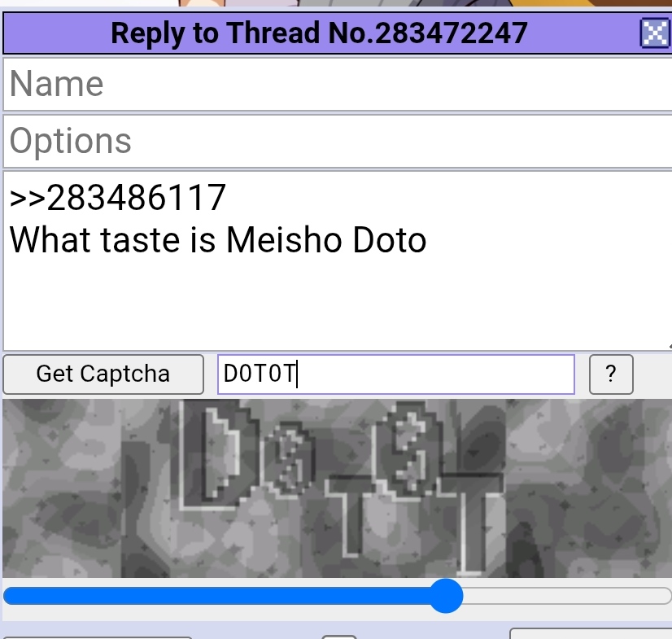Image resolution: width=672 pixels, height=639 pixels.
Task: Click the Reply to Thread No.283472247 header
Action: (x=319, y=33)
